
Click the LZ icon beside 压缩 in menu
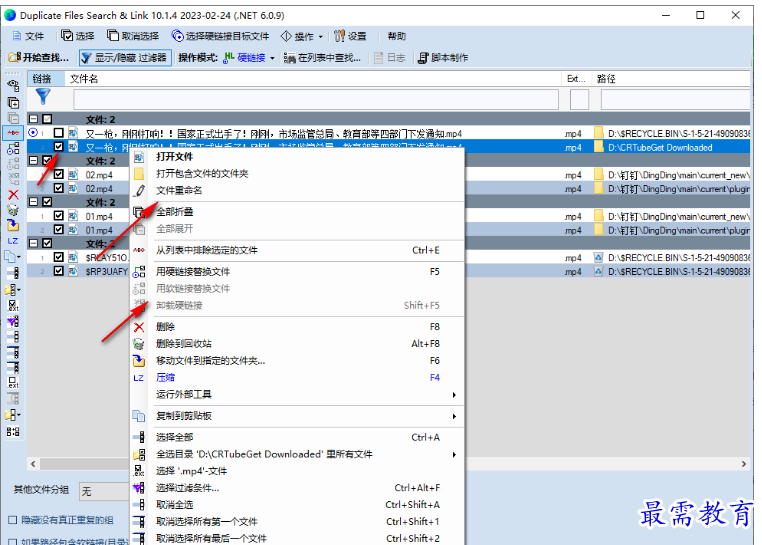click(139, 378)
